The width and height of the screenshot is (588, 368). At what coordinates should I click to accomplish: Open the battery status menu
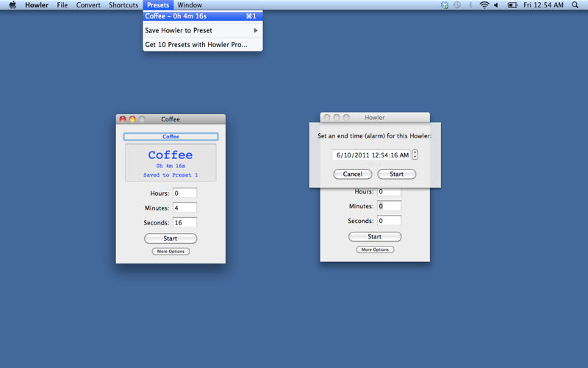point(512,5)
